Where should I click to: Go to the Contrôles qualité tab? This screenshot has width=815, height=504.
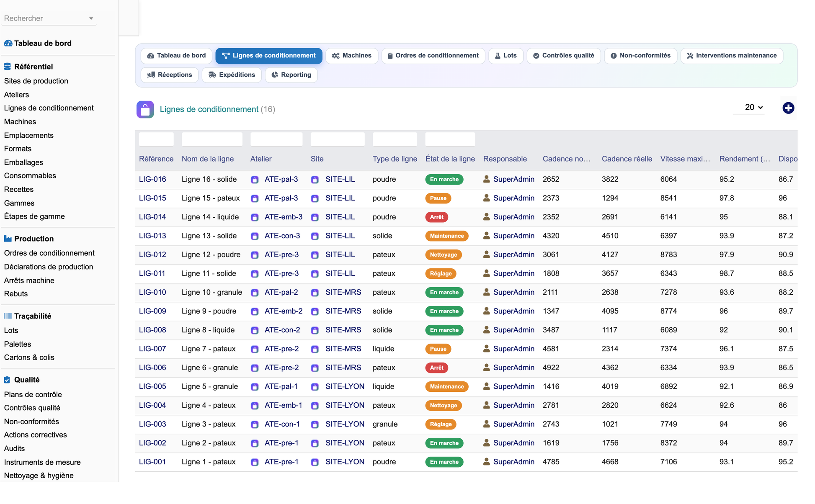tap(564, 56)
